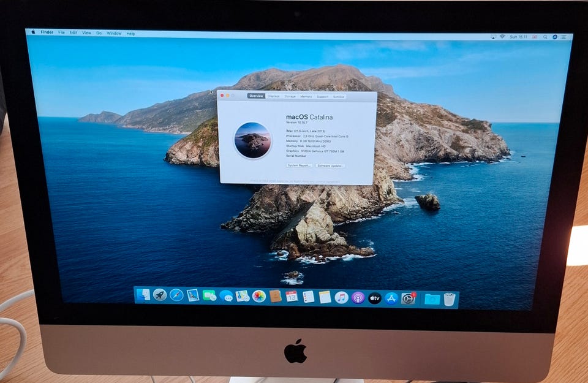Open the Window menu
This screenshot has height=383, width=588.
click(114, 33)
